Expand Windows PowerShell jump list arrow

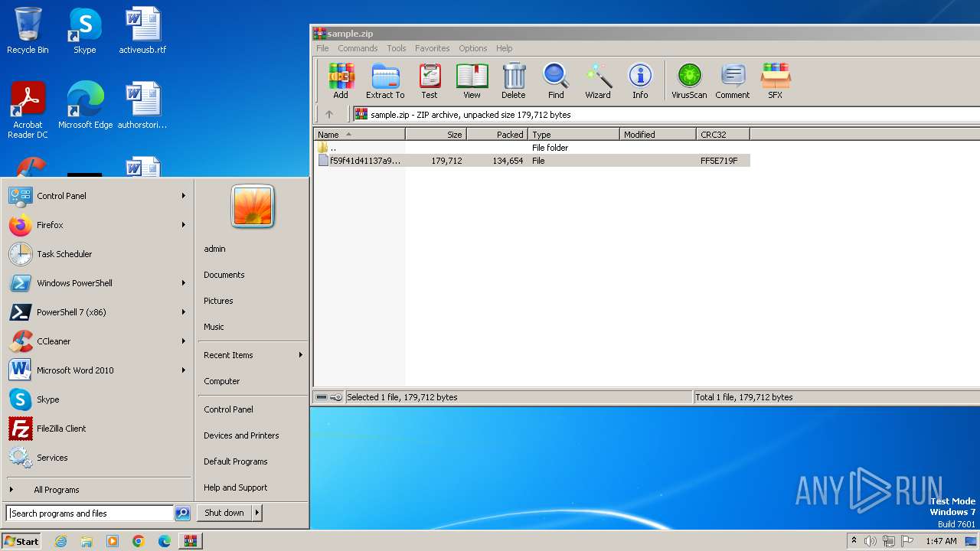[x=184, y=283]
